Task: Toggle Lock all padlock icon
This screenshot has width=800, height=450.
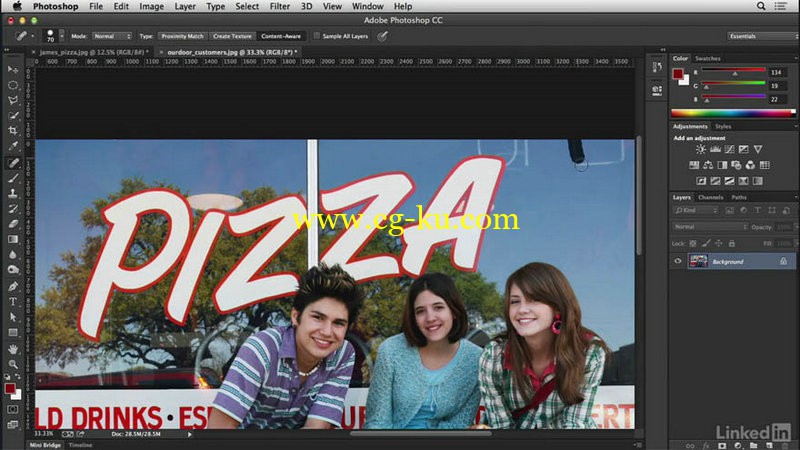Action: point(731,243)
